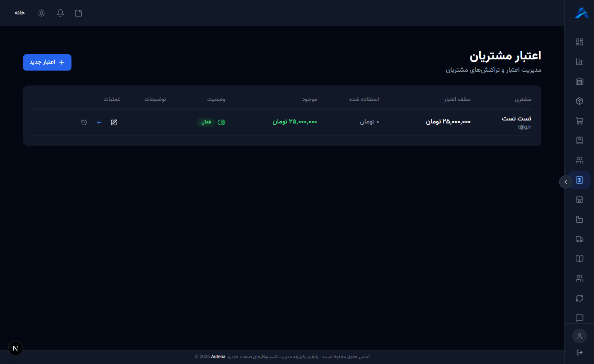
Task: Click the Autena logo
Action: pyautogui.click(x=581, y=13)
